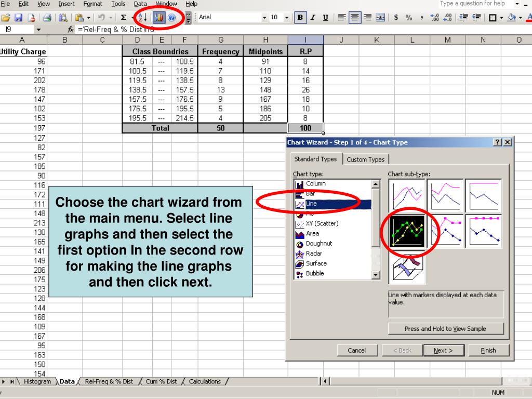Open the Font name dropdown
This screenshot has height=399, width=532.
pos(264,17)
